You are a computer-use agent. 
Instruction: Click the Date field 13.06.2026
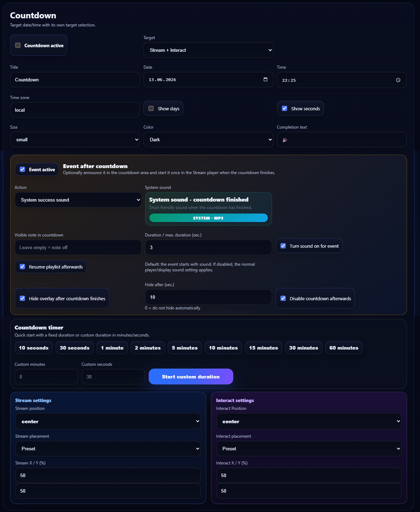pyautogui.click(x=208, y=80)
